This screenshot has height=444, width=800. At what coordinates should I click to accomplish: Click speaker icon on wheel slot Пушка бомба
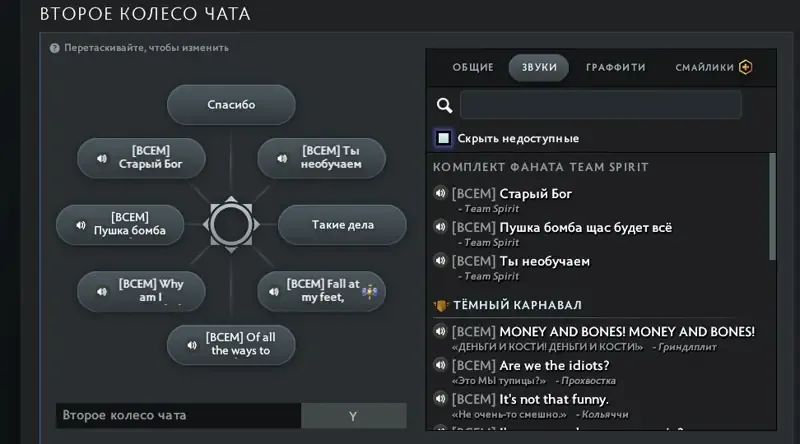pyautogui.click(x=81, y=225)
